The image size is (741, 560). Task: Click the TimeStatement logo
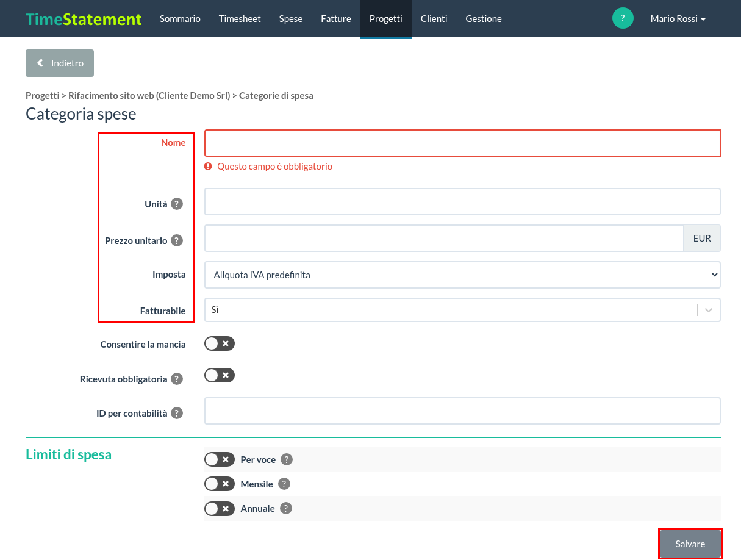84,19
